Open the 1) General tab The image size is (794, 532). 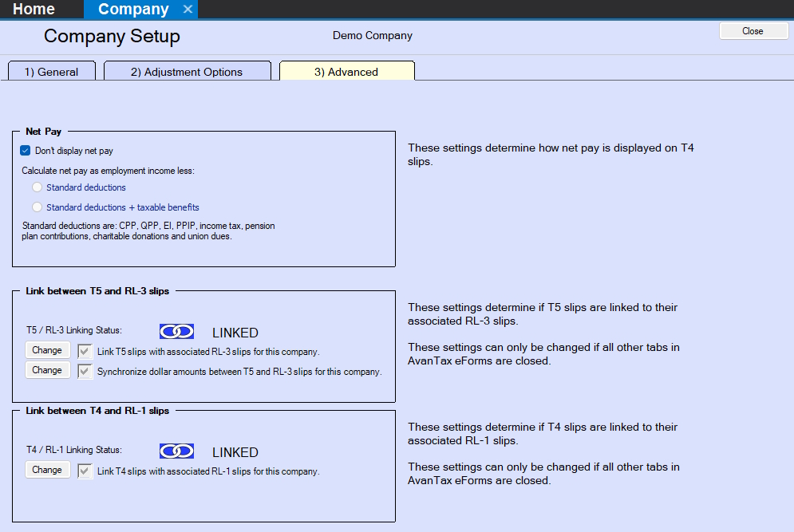coord(51,72)
